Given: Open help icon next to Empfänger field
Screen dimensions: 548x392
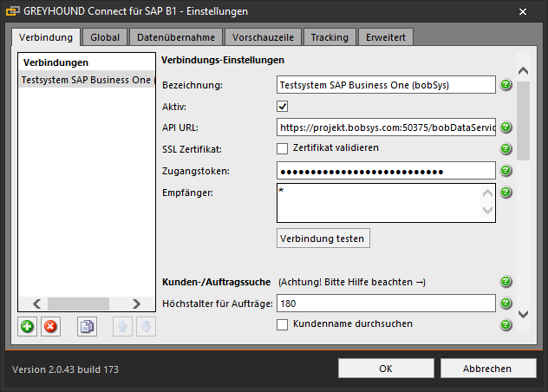Looking at the screenshot, I should pos(506,192).
